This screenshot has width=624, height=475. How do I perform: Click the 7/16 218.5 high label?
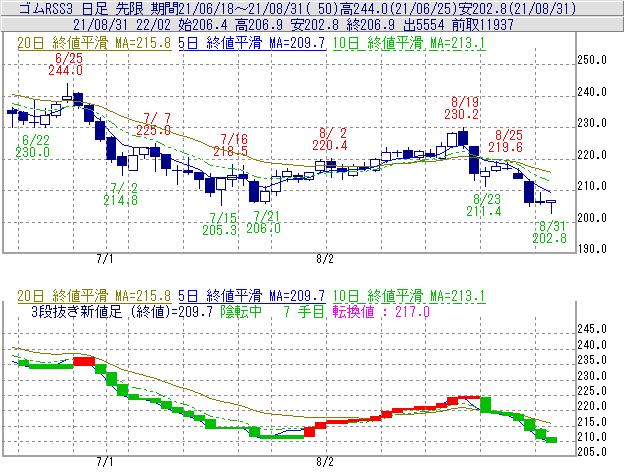[x=230, y=145]
